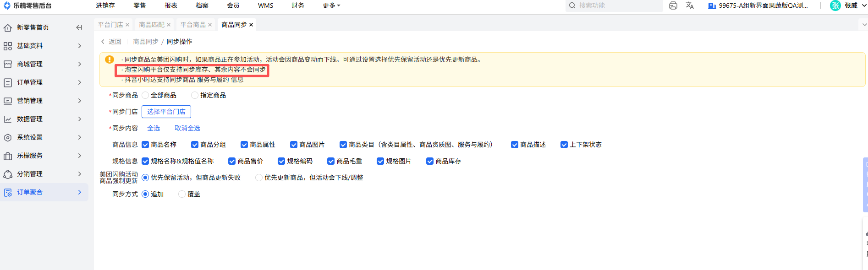Uncheck the 商品库存 checkbox
This screenshot has width=868, height=270.
430,161
